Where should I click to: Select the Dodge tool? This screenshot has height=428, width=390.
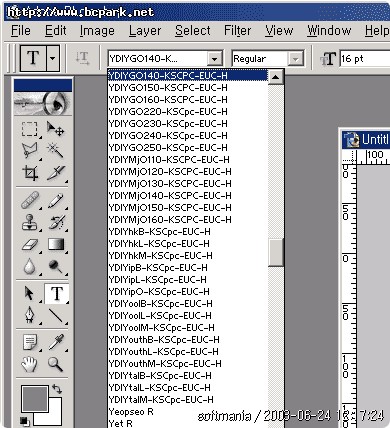55,266
